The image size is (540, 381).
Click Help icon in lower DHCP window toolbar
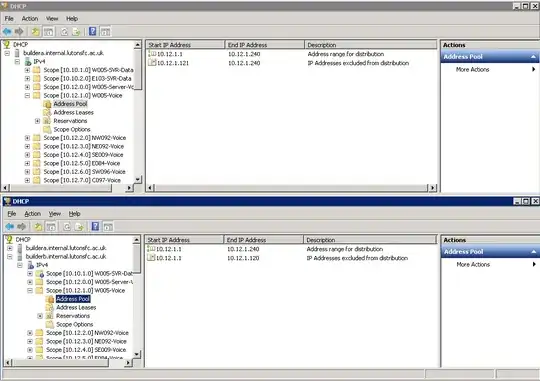point(95,226)
